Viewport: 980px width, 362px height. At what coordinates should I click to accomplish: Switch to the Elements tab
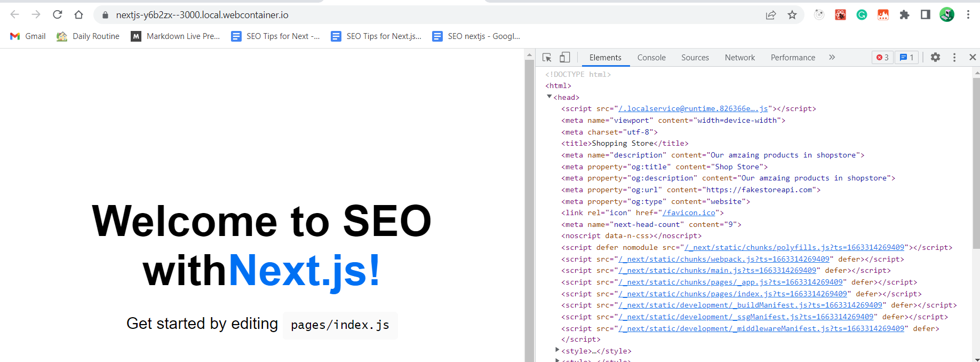pos(605,58)
